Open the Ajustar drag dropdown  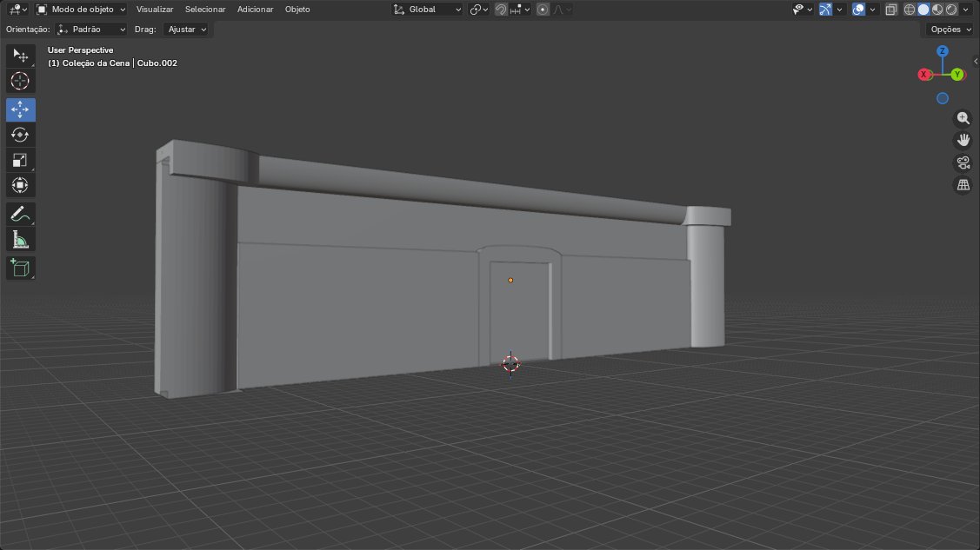pos(186,29)
